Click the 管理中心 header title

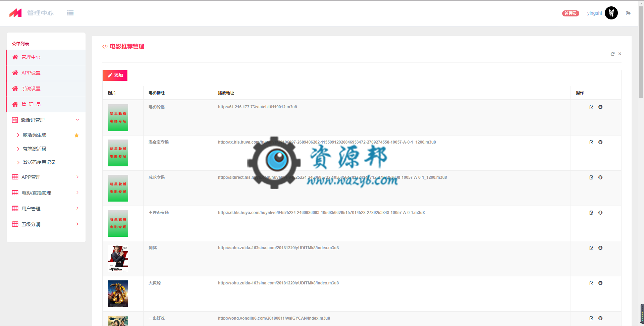point(41,13)
